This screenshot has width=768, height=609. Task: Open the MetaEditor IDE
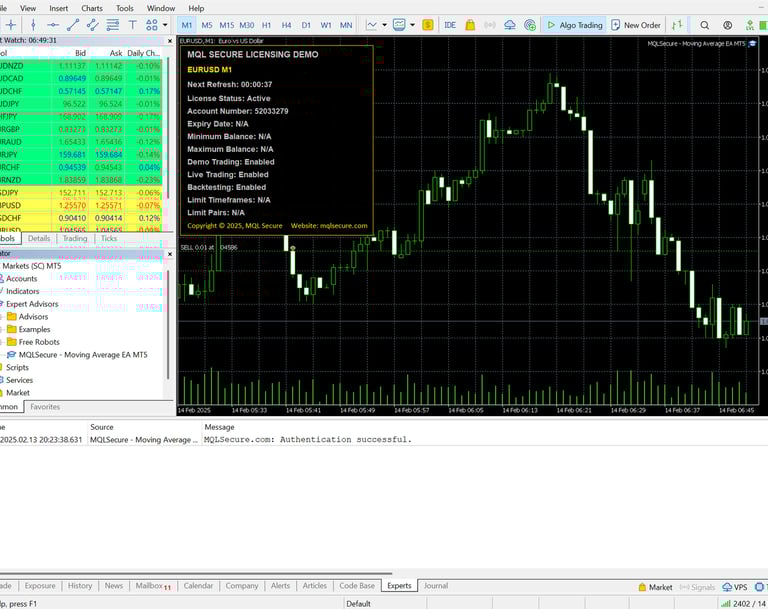click(x=450, y=25)
